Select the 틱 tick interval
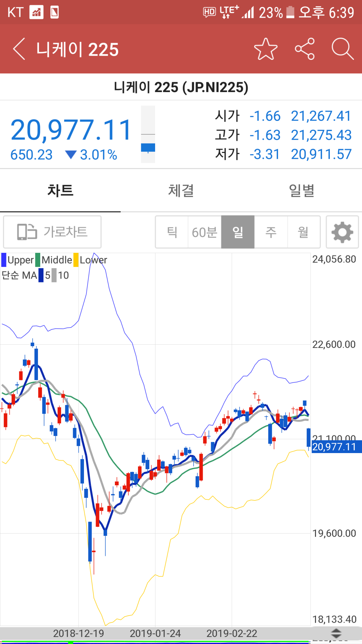 click(x=172, y=232)
